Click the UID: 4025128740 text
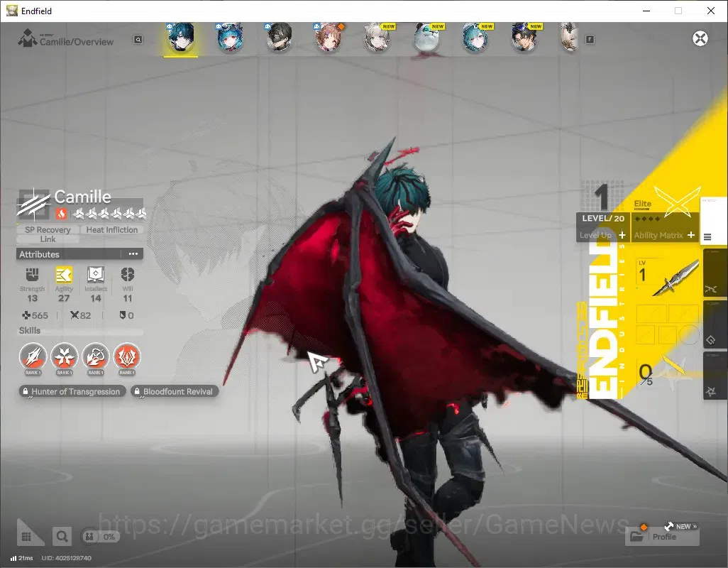728x568 pixels. pos(67,558)
